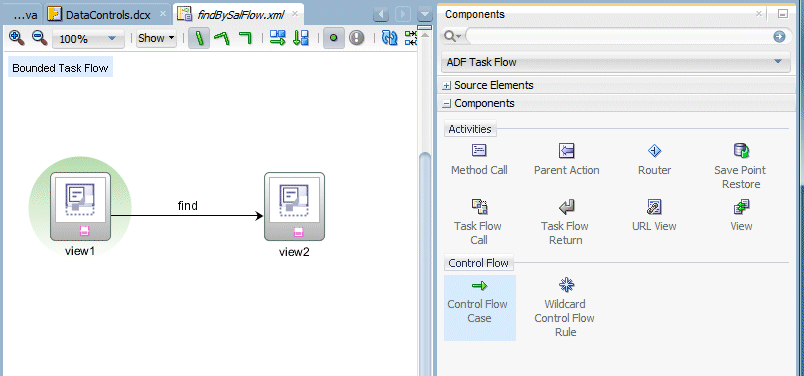Select the Control Flow Case component
Screen dimensions: 804x376
click(x=480, y=308)
